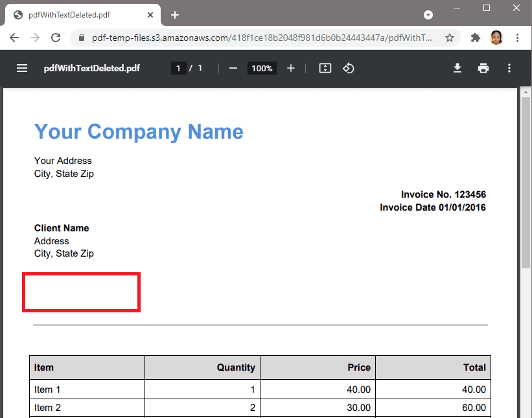
Task: Activate the fit-to-page view
Action: pyautogui.click(x=325, y=68)
